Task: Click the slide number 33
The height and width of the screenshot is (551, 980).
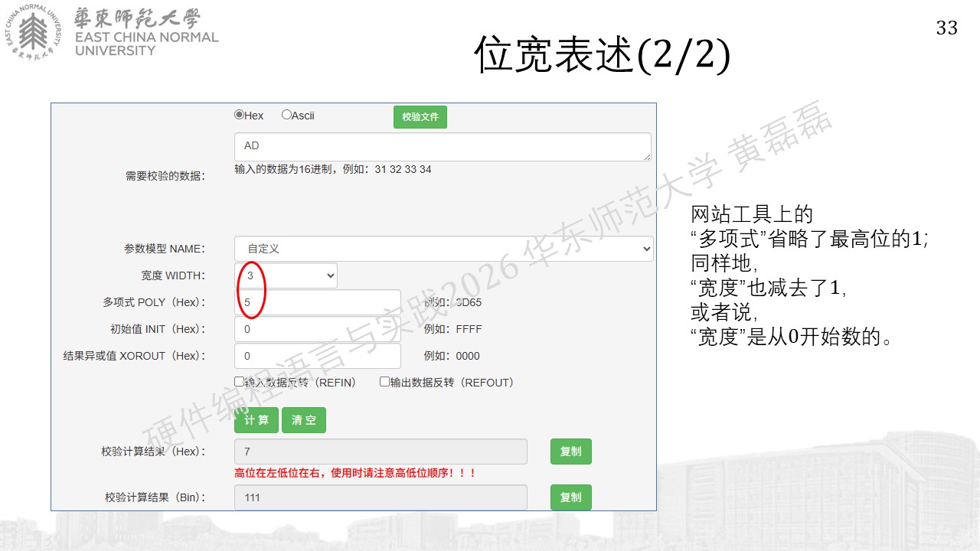Action: click(947, 28)
